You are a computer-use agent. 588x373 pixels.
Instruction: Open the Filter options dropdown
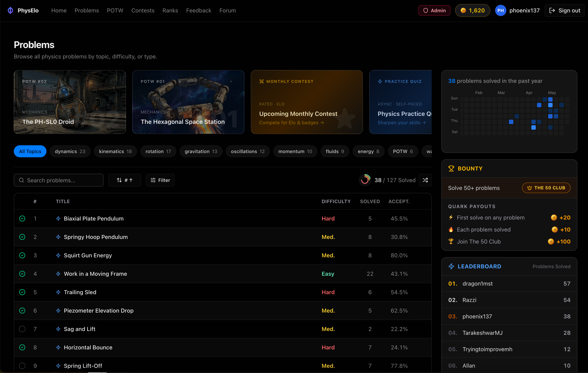(160, 180)
